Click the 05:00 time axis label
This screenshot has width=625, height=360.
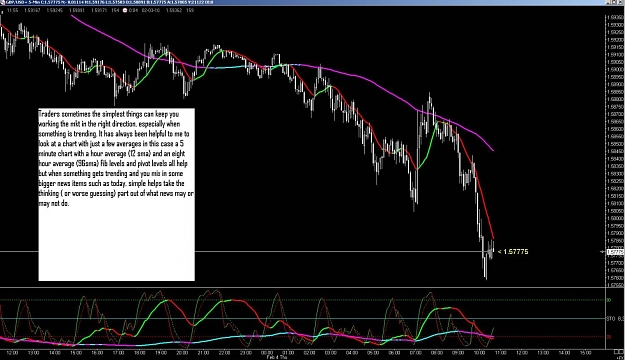[x=373, y=353]
